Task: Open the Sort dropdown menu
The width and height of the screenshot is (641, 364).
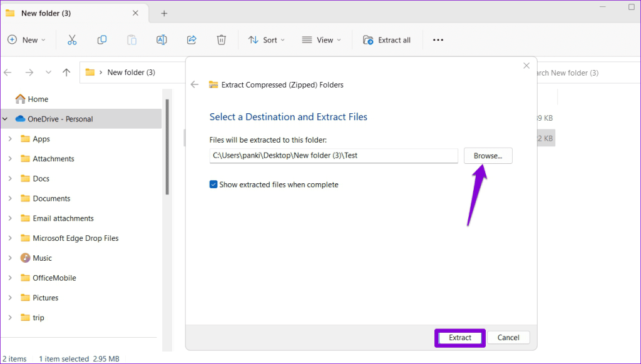Action: click(267, 39)
